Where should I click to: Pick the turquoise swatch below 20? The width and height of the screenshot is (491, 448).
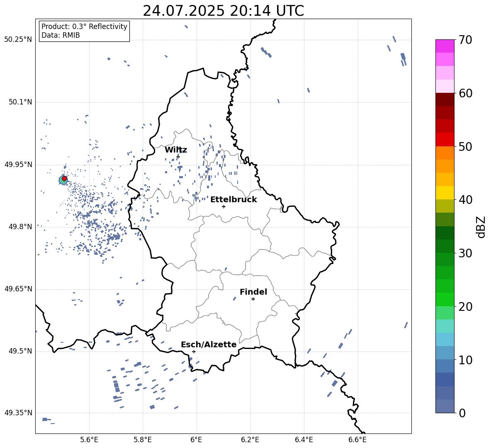[445, 326]
